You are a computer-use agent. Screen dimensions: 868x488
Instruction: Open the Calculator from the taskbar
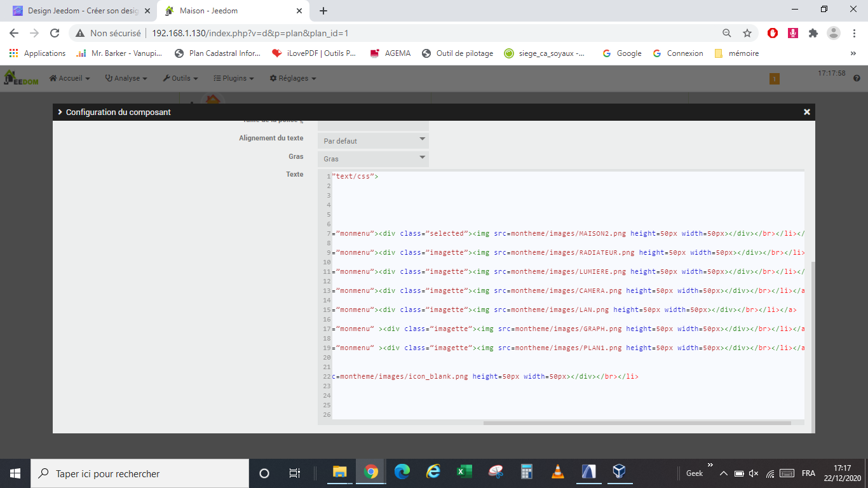(526, 472)
